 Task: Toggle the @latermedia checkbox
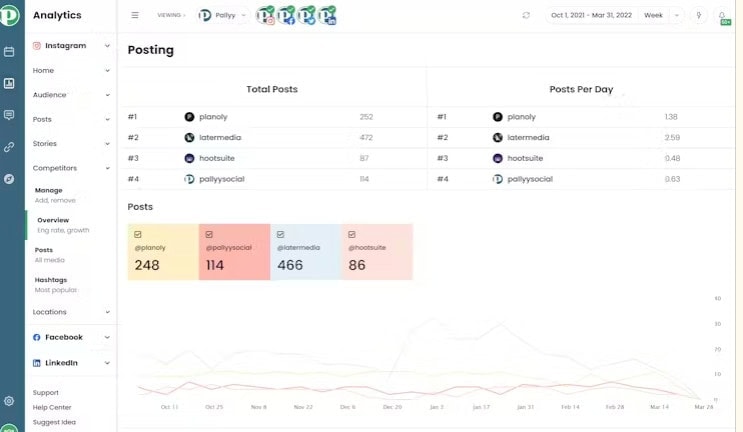click(281, 234)
